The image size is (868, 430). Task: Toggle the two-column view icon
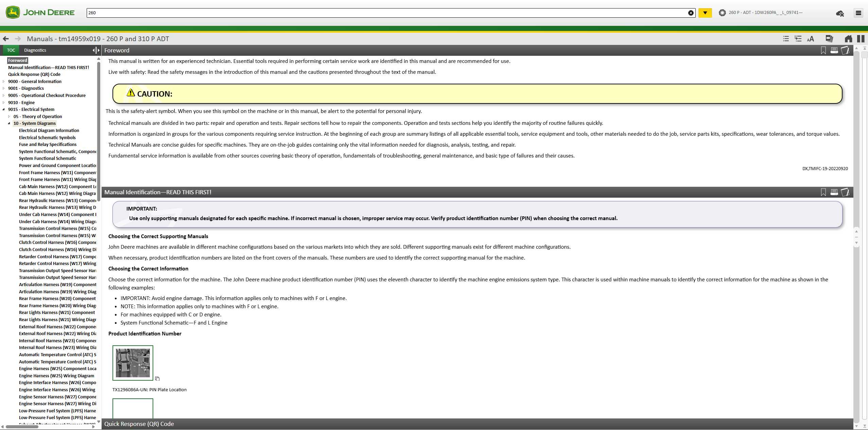tap(861, 39)
